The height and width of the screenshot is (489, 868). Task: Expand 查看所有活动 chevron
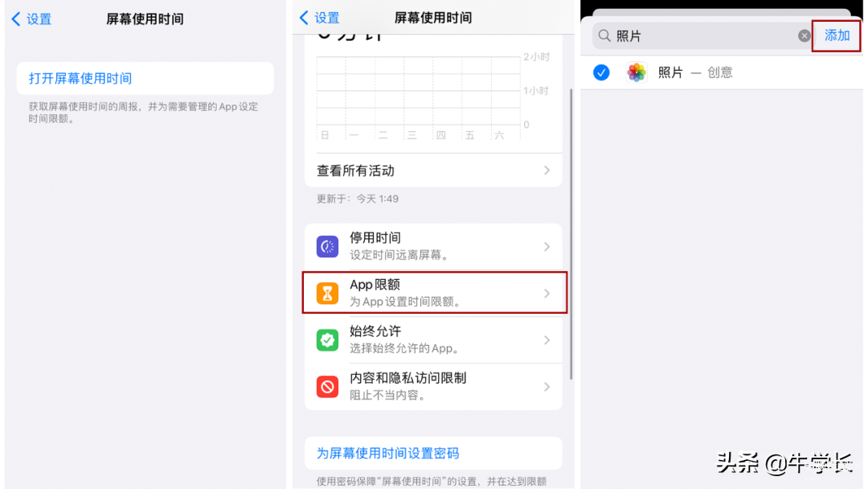(547, 171)
